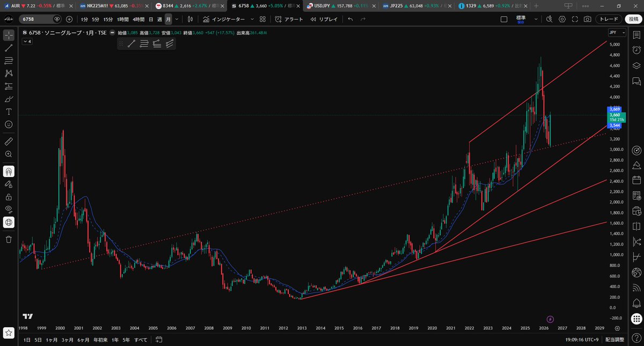
Task: Click the redo arrow
Action: [x=363, y=19]
